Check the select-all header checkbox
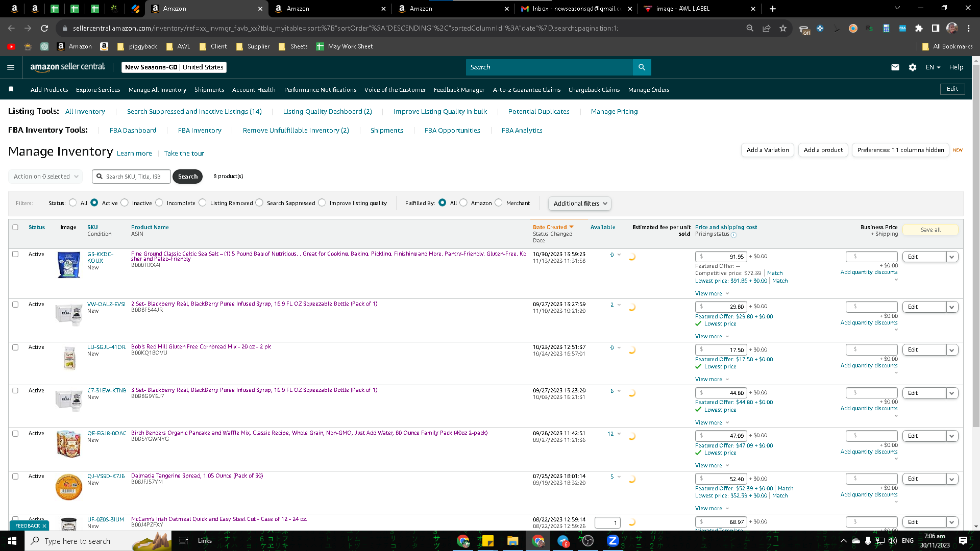This screenshot has width=980, height=551. pyautogui.click(x=15, y=227)
